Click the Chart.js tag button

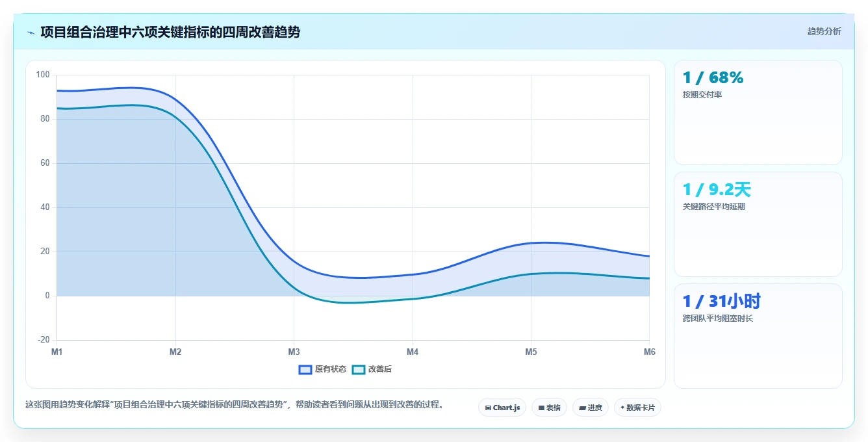(502, 408)
